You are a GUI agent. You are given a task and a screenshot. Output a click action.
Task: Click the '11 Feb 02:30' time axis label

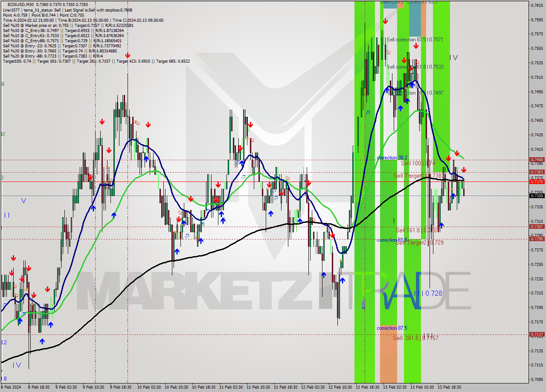(230, 387)
